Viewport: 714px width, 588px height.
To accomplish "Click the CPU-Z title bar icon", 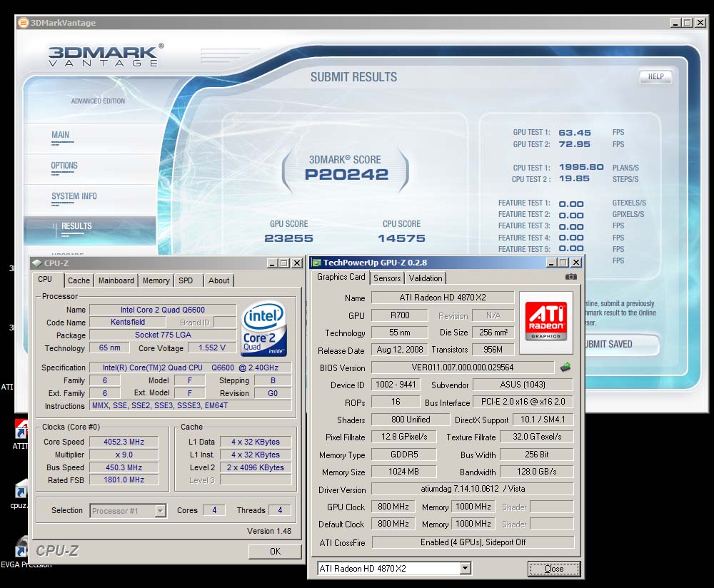I will 37,263.
